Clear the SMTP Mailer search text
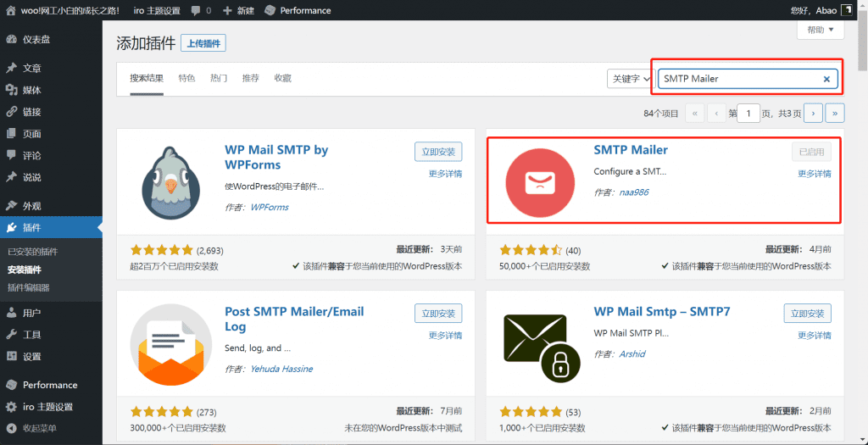This screenshot has height=445, width=868. click(x=826, y=79)
